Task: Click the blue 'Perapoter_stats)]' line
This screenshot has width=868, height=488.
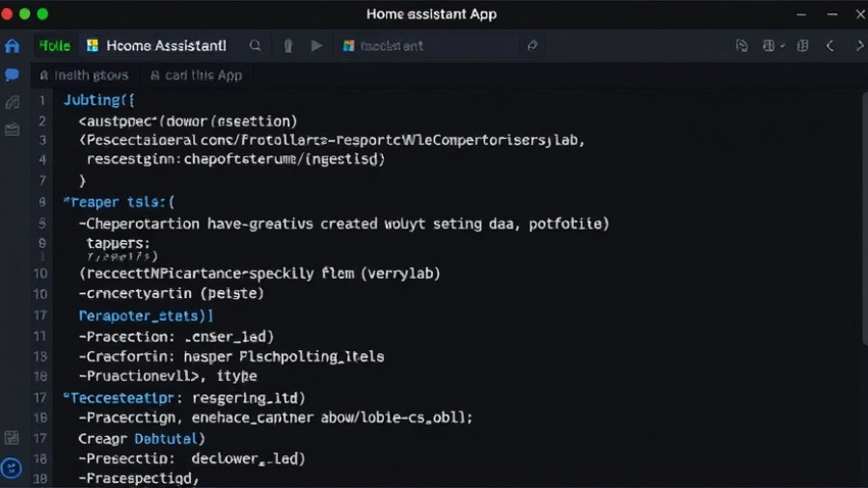Action: (x=146, y=315)
